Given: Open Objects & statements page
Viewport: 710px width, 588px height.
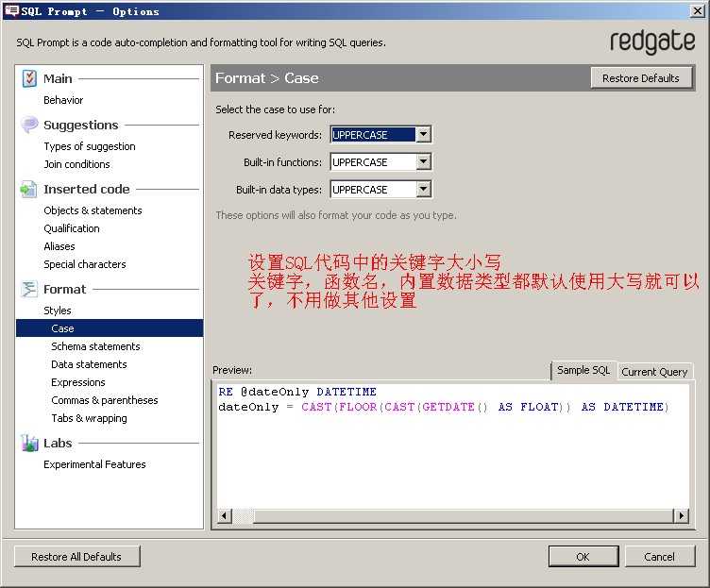Looking at the screenshot, I should 93,210.
